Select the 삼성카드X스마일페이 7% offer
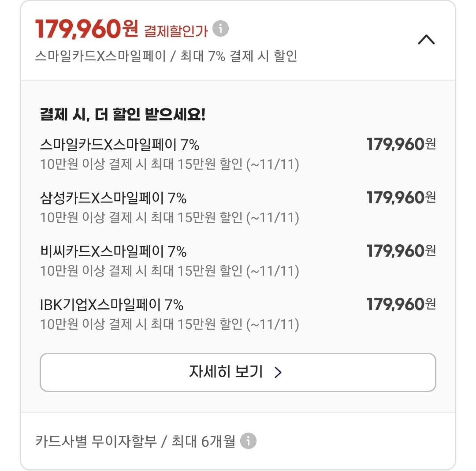Screen dimensions: 476x471 pos(113,198)
